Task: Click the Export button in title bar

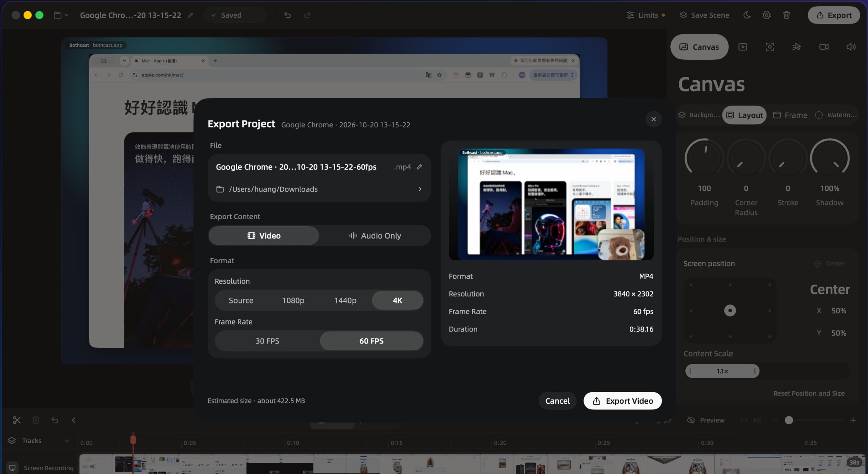Action: point(834,15)
